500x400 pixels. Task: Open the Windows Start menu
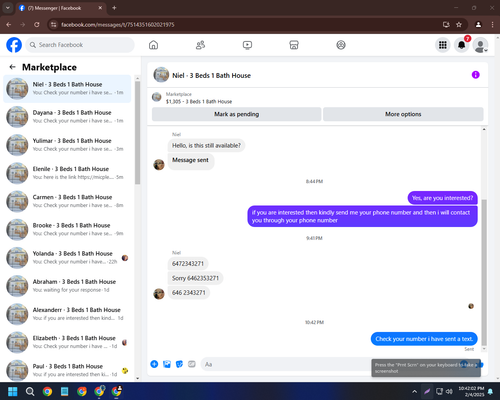pyautogui.click(x=12, y=391)
